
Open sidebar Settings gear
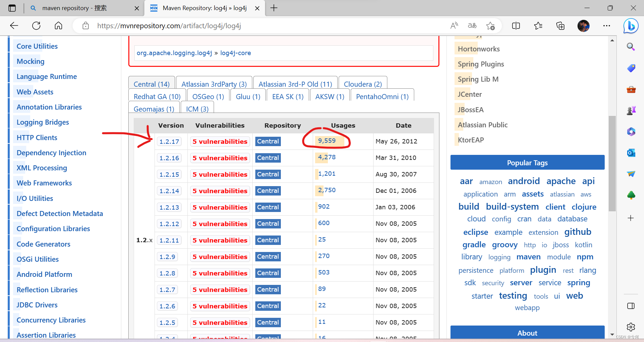tap(631, 327)
